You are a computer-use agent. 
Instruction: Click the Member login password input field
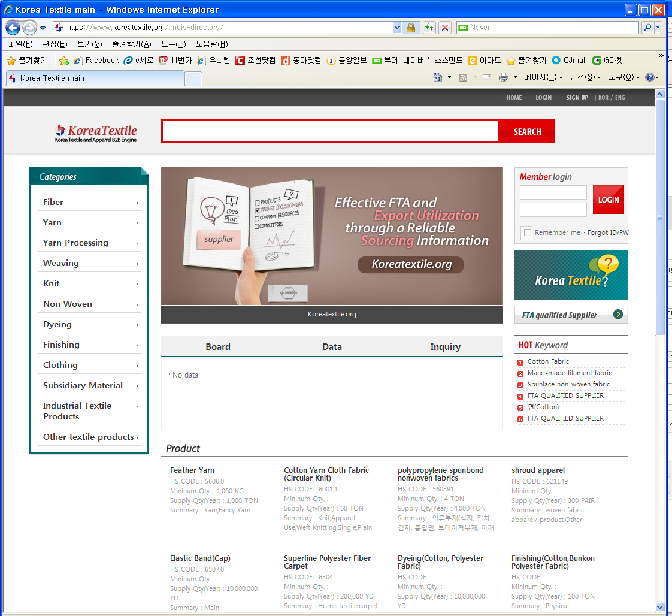(x=553, y=210)
